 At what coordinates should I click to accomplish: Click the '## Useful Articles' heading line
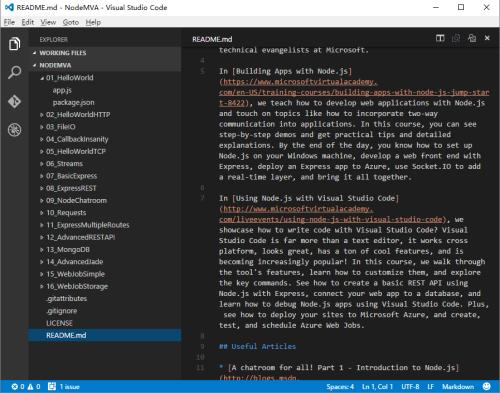(x=257, y=346)
